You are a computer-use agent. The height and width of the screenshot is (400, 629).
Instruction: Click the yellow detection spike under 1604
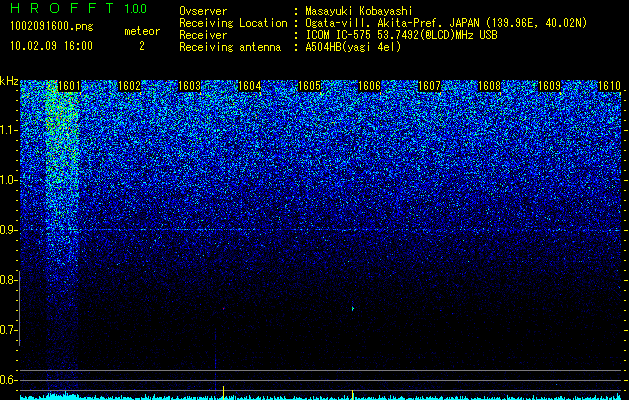point(223,392)
